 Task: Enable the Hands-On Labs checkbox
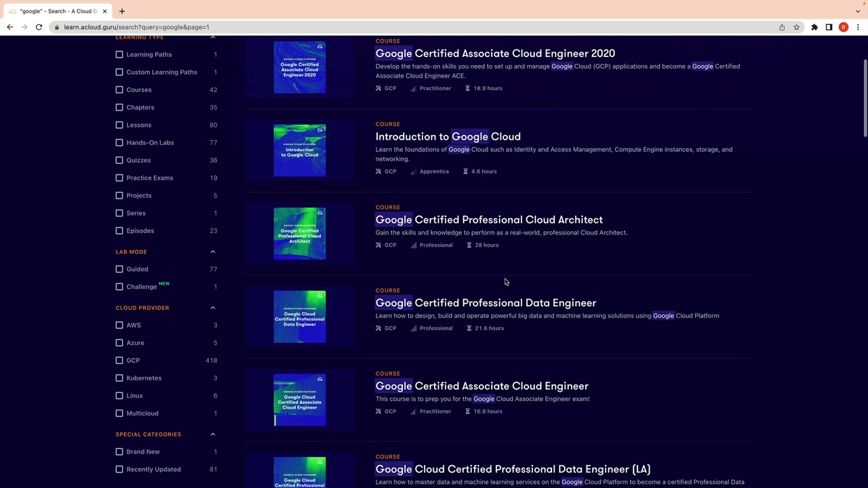(119, 142)
